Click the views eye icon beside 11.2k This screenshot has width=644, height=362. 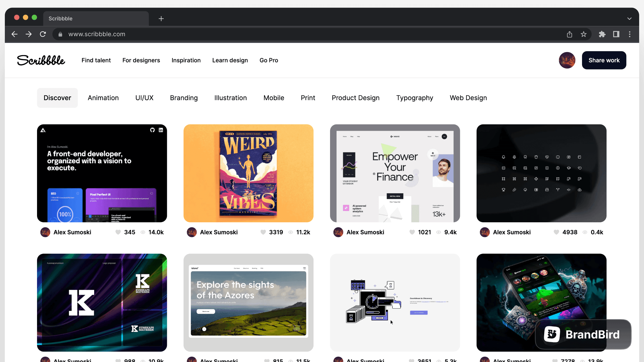tap(291, 232)
